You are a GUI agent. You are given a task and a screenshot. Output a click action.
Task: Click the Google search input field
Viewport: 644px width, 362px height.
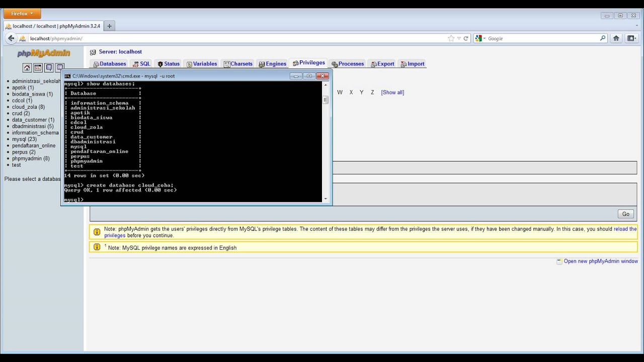(542, 38)
